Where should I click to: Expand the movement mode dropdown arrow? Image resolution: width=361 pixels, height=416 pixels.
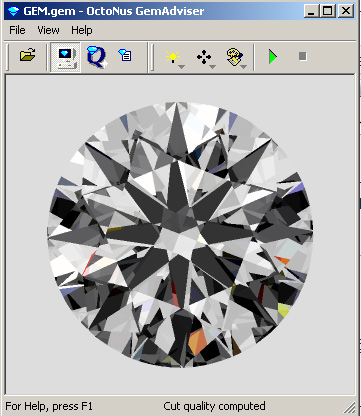click(213, 67)
